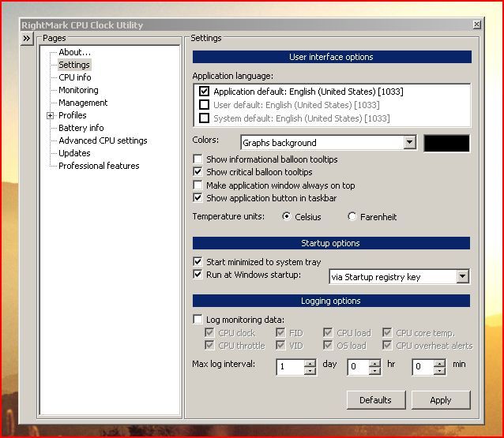Image resolution: width=504 pixels, height=438 pixels.
Task: Collapse the Pages panel with double-arrow button
Action: tap(27, 39)
